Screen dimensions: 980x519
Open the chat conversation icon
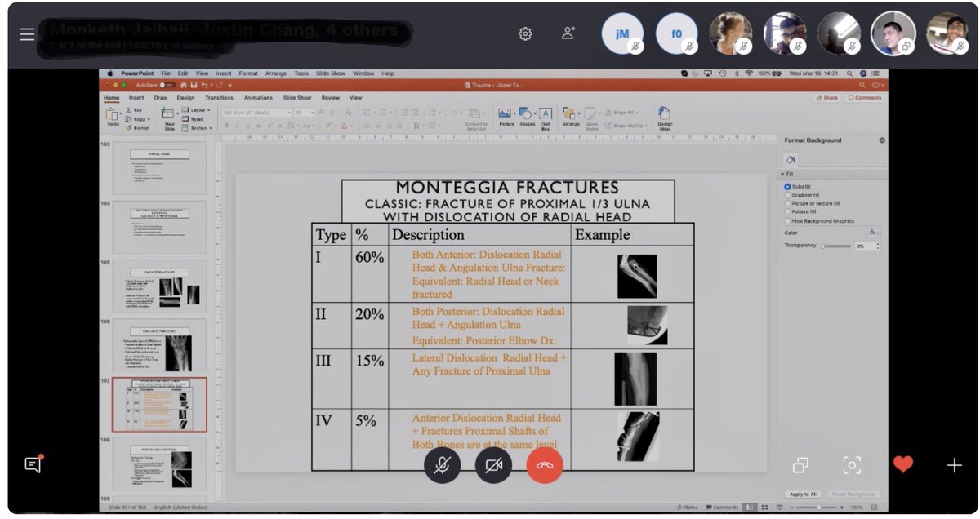coord(33,464)
